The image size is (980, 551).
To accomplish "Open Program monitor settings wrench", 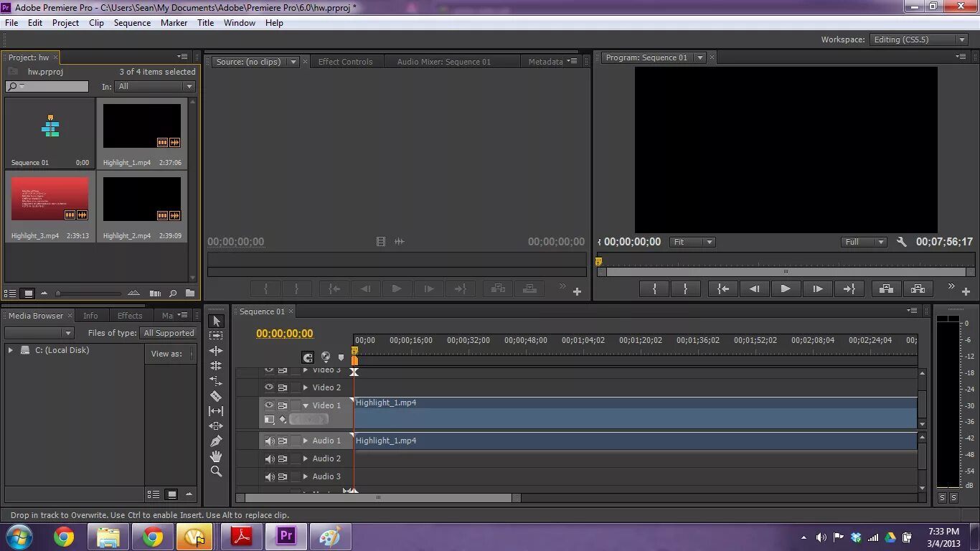I will click(902, 242).
